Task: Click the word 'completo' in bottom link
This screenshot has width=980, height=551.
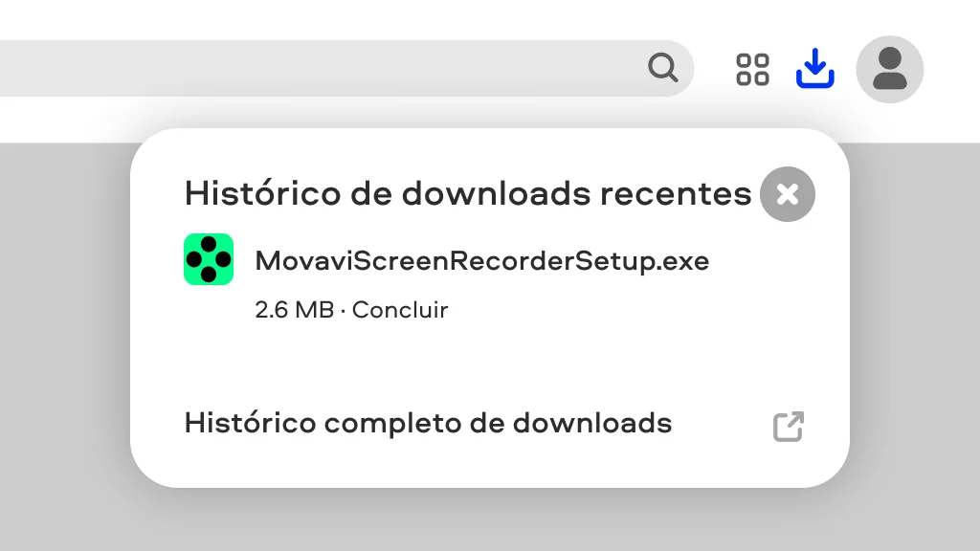Action: point(392,424)
